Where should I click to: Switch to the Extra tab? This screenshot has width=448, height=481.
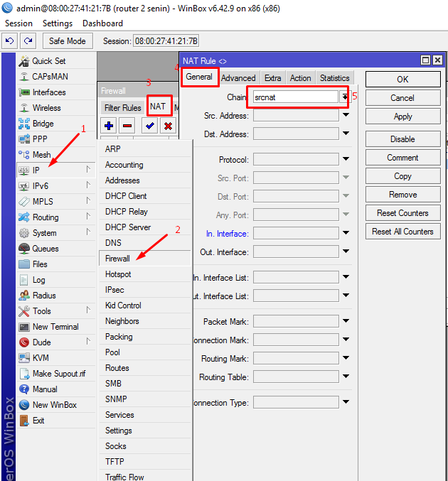(272, 78)
